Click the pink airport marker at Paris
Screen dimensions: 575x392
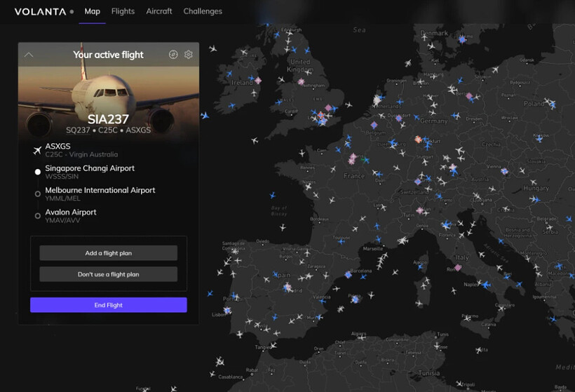point(353,158)
